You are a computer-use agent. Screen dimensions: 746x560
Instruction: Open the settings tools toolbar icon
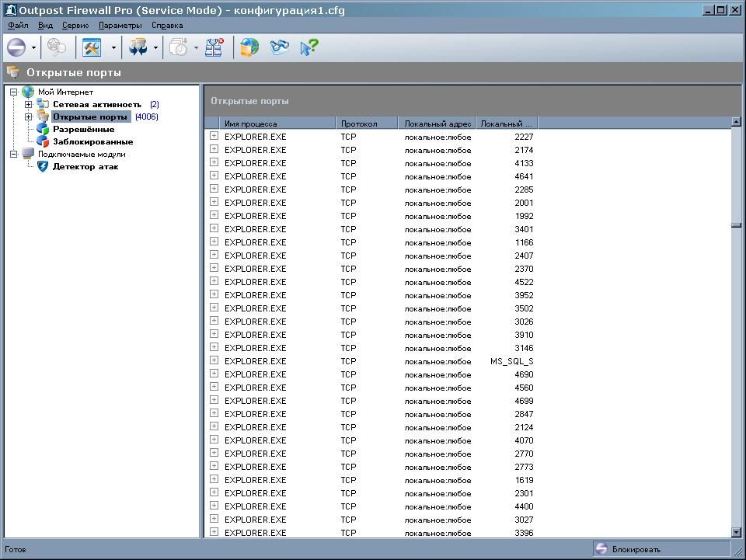(x=92, y=47)
